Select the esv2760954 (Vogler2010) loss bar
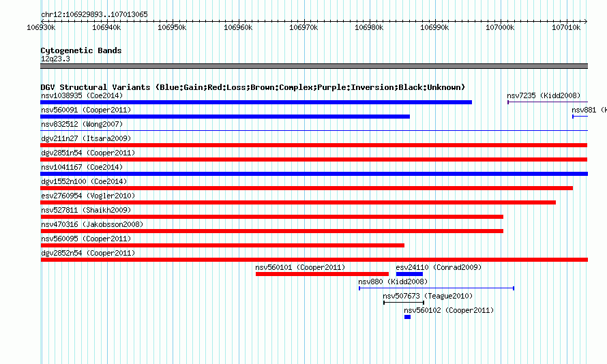This screenshot has height=364, width=607. [x=298, y=202]
